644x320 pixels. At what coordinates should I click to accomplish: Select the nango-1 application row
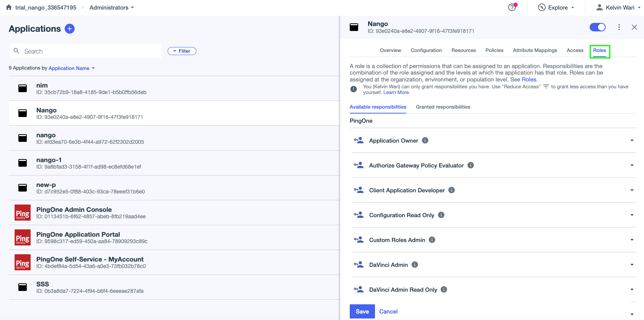click(x=174, y=163)
